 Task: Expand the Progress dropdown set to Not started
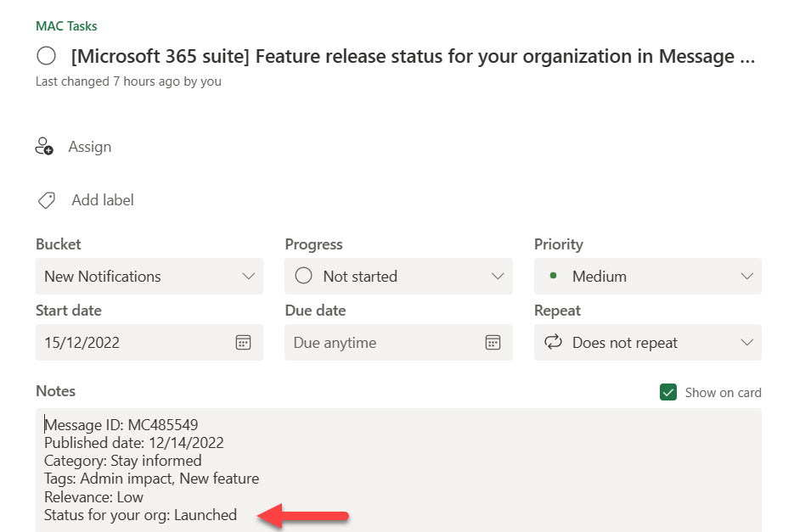398,277
